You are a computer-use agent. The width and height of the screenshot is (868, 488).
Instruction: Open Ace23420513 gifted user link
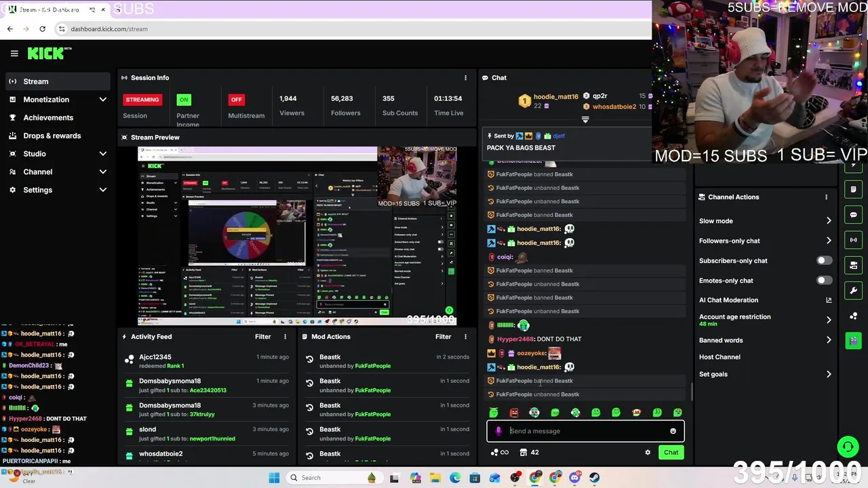click(208, 390)
